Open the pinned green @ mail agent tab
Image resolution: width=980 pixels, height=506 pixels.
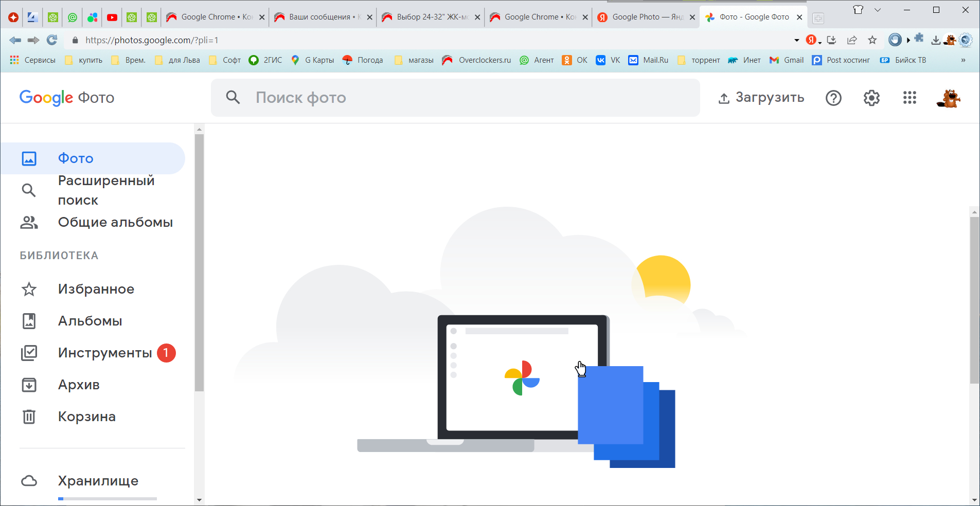click(73, 17)
